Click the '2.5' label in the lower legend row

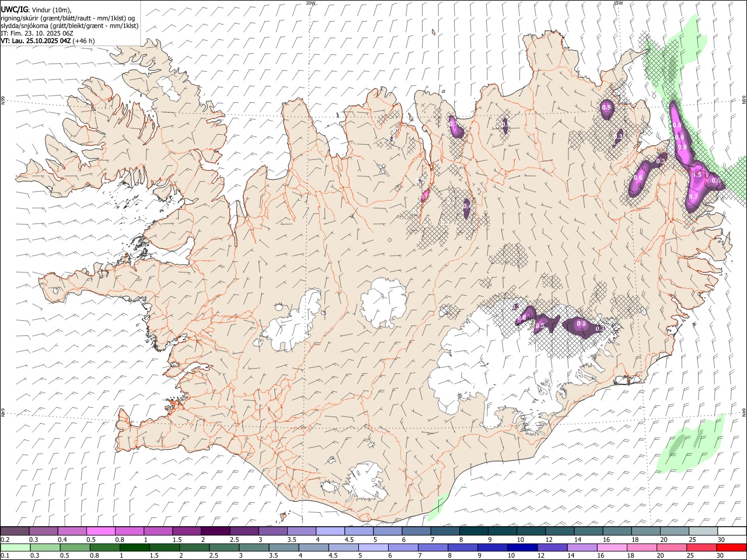point(212,556)
